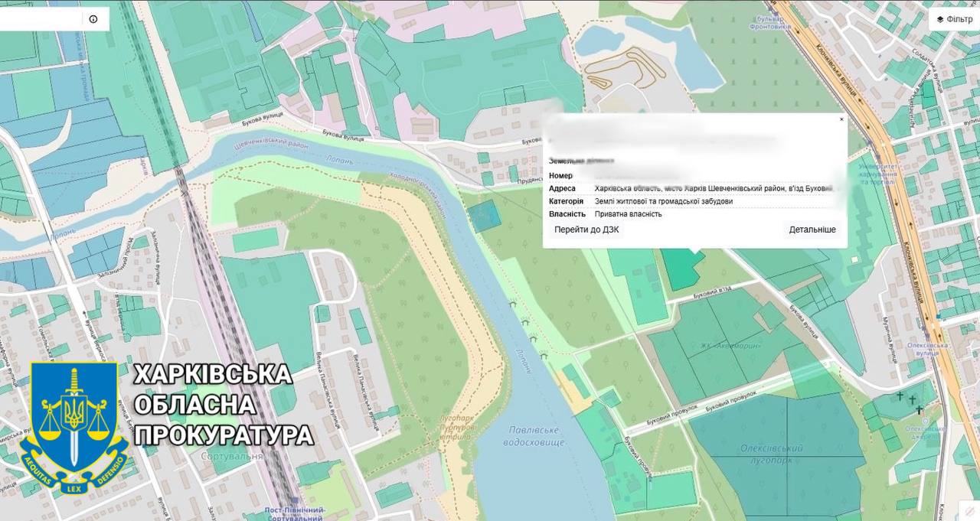Click the layers icon inside the Фільтр button

[941, 19]
